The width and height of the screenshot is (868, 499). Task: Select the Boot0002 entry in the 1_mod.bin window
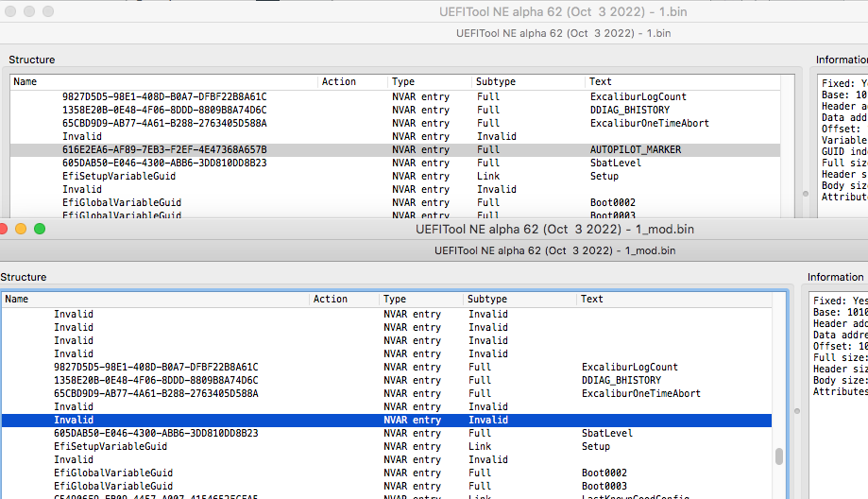point(387,473)
